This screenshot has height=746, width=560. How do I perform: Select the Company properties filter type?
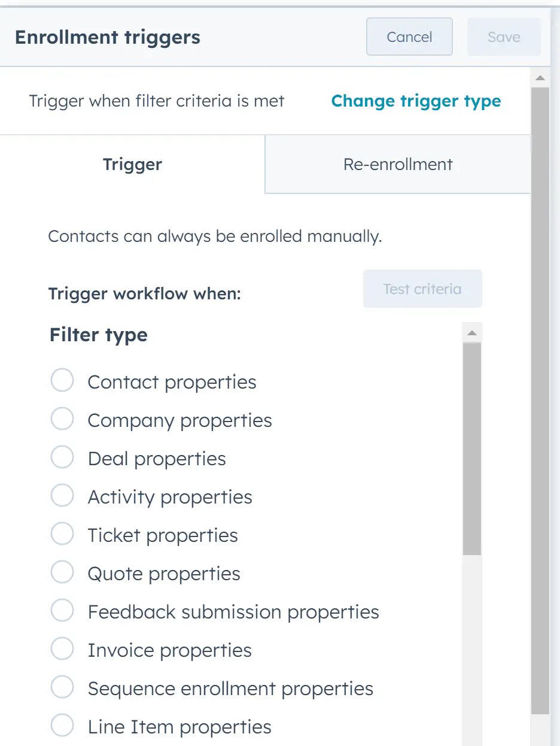click(x=62, y=419)
